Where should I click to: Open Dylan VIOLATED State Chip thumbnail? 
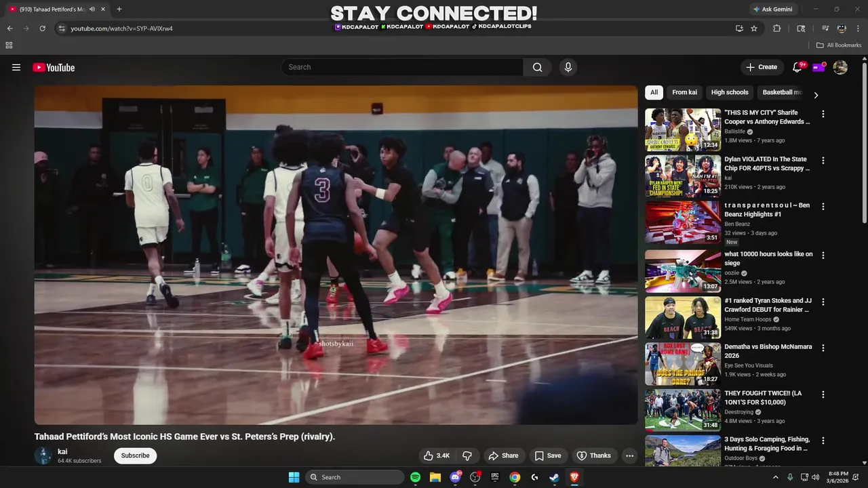click(683, 176)
